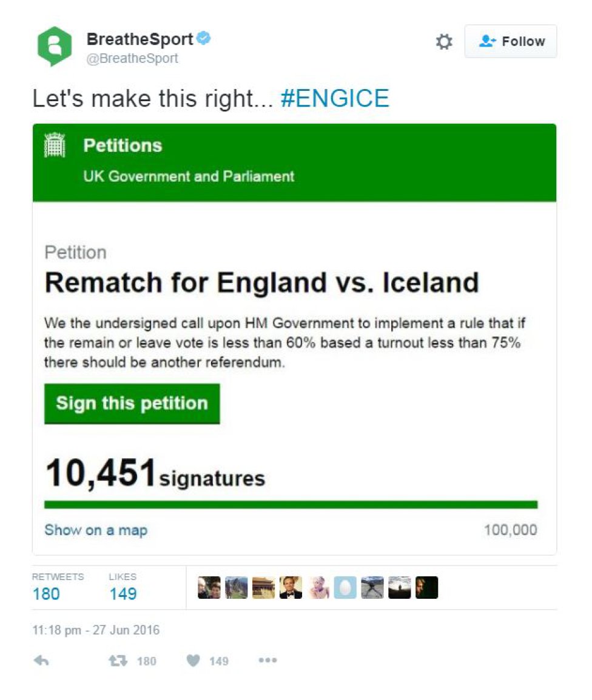Like the tweet with the heart icon
The height and width of the screenshot is (700, 592).
193,660
